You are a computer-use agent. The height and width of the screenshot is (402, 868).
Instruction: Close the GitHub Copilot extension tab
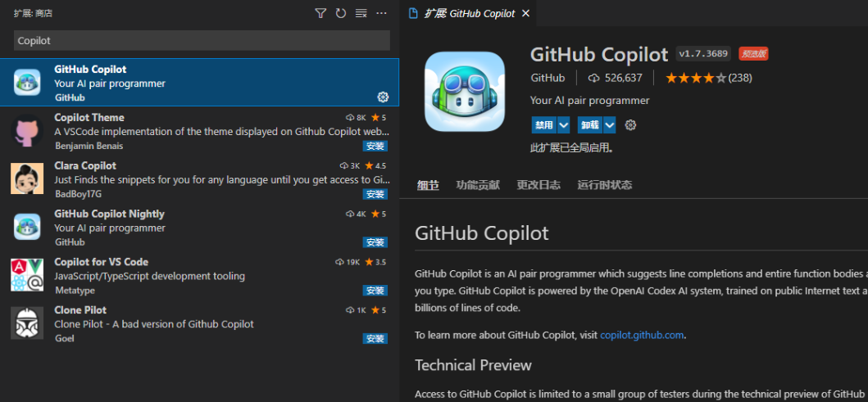(526, 13)
